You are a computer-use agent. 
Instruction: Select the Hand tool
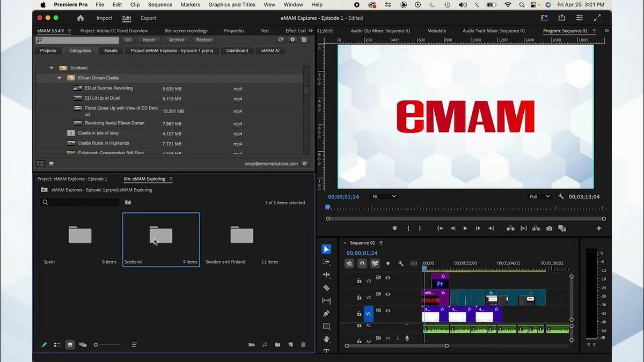click(326, 339)
